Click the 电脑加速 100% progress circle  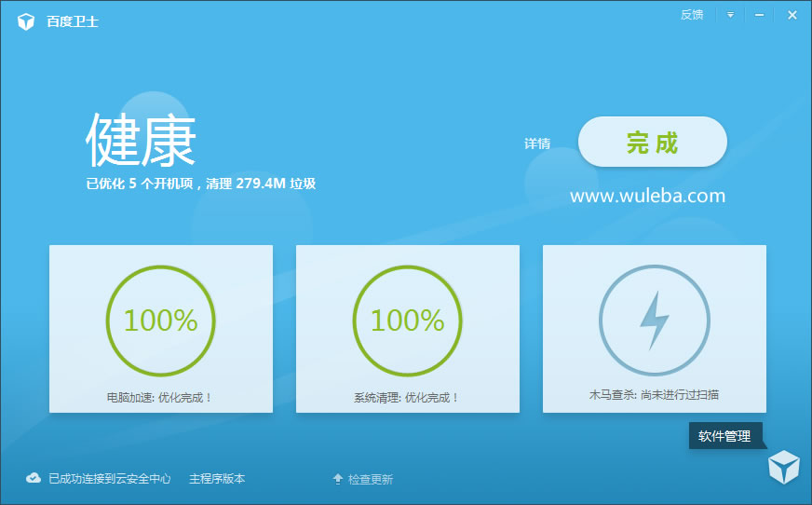pos(160,321)
